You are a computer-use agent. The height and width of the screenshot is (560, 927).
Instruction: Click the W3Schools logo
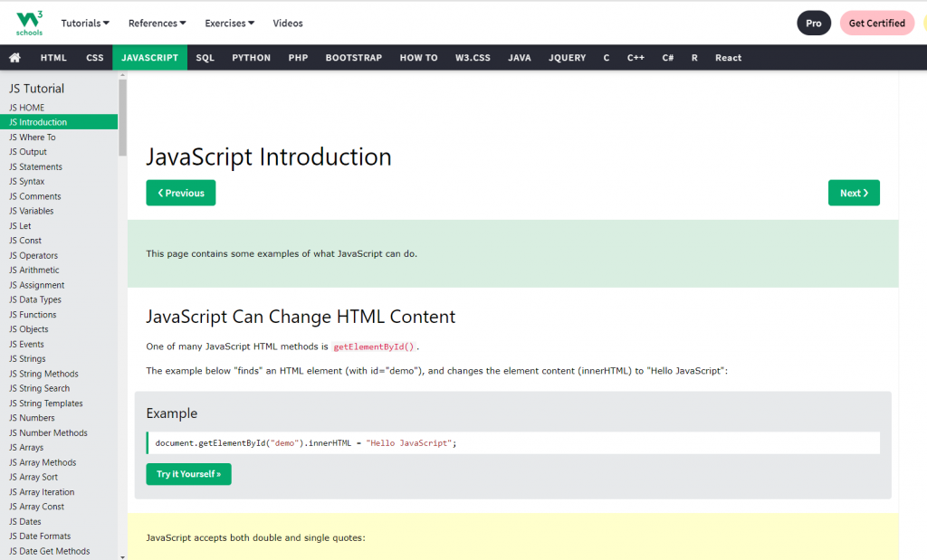click(28, 23)
